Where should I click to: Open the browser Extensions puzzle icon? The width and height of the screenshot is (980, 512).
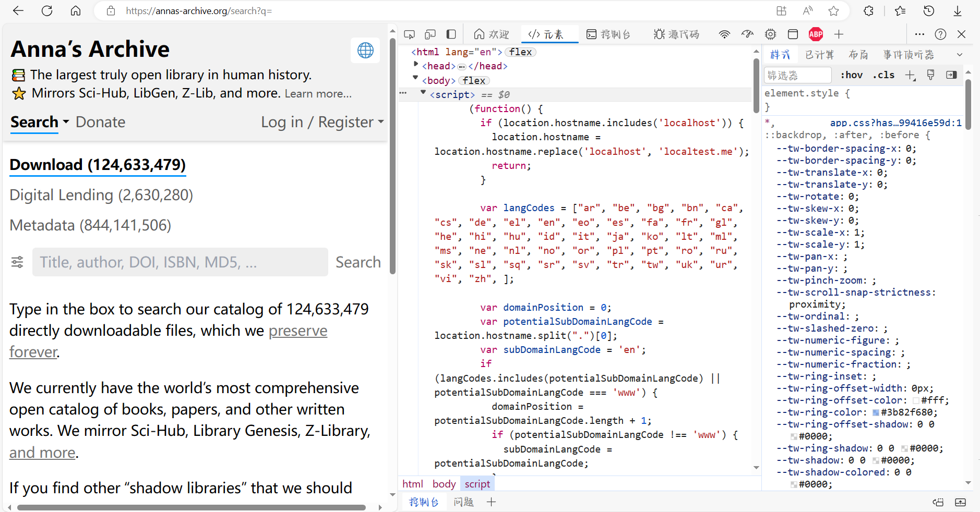click(x=868, y=11)
